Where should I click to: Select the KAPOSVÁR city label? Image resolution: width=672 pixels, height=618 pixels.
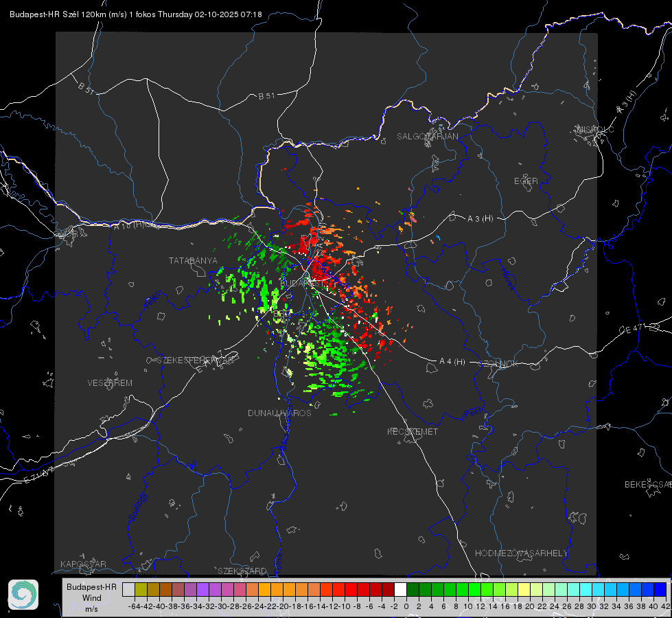(x=83, y=564)
